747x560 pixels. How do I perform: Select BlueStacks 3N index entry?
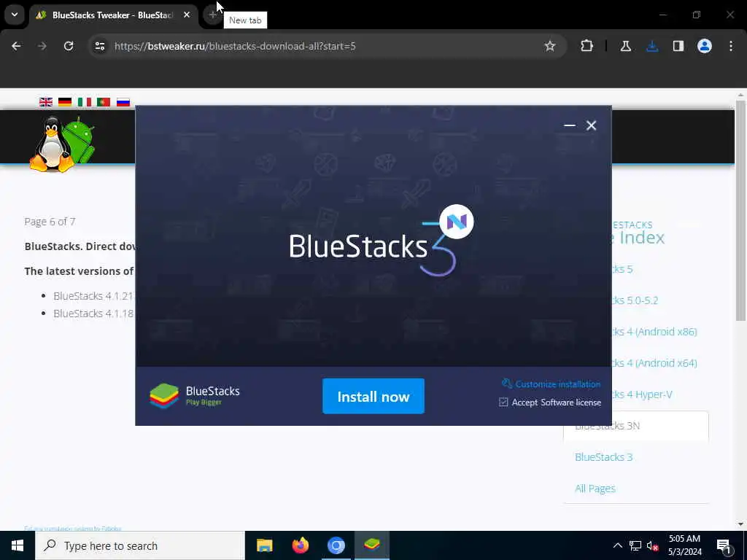[x=636, y=426]
